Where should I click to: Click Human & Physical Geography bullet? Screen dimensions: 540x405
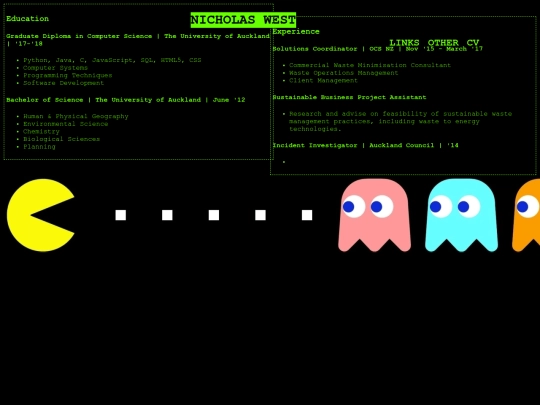click(76, 116)
